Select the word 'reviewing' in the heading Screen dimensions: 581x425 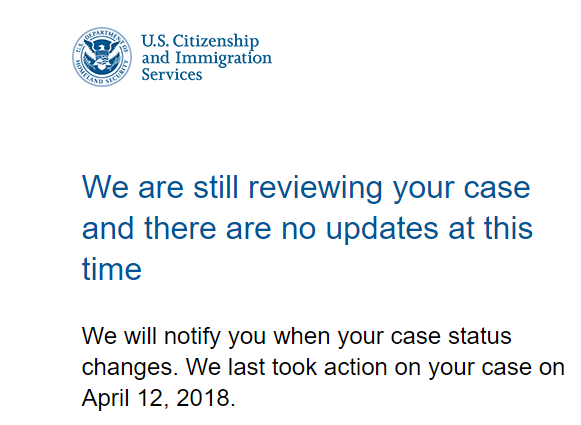click(x=315, y=189)
